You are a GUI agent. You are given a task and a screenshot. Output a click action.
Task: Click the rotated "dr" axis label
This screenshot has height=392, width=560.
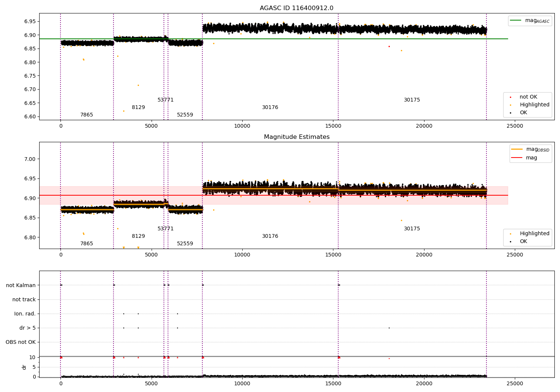point(24,367)
